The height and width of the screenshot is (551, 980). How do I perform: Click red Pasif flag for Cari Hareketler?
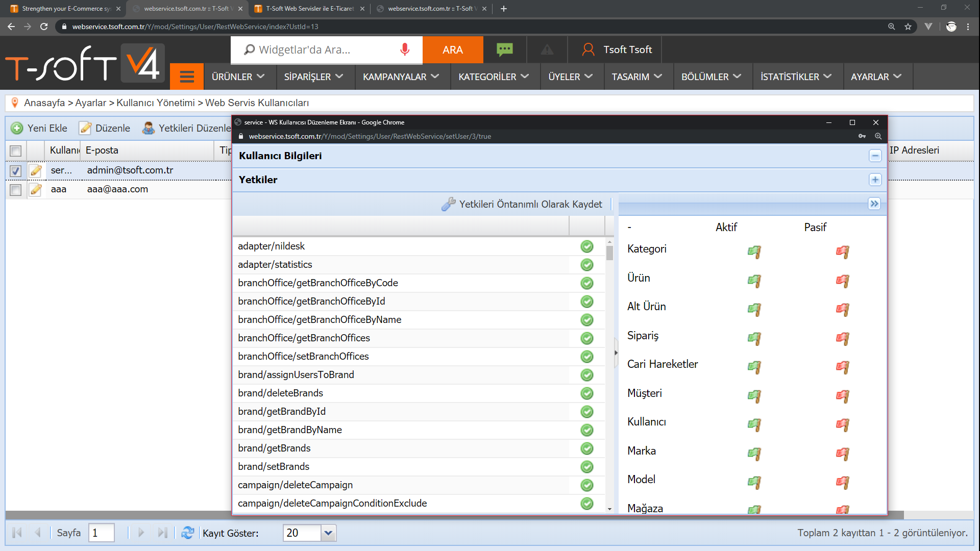pyautogui.click(x=842, y=367)
